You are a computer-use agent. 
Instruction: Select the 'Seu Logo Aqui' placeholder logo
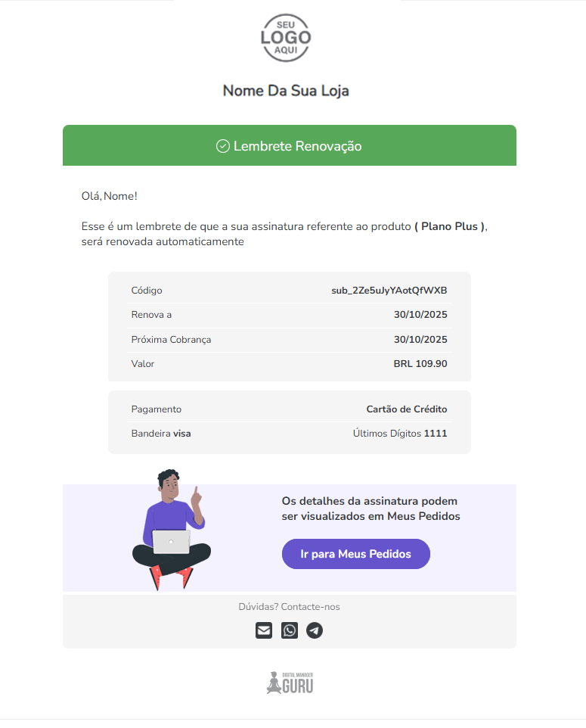[285, 38]
